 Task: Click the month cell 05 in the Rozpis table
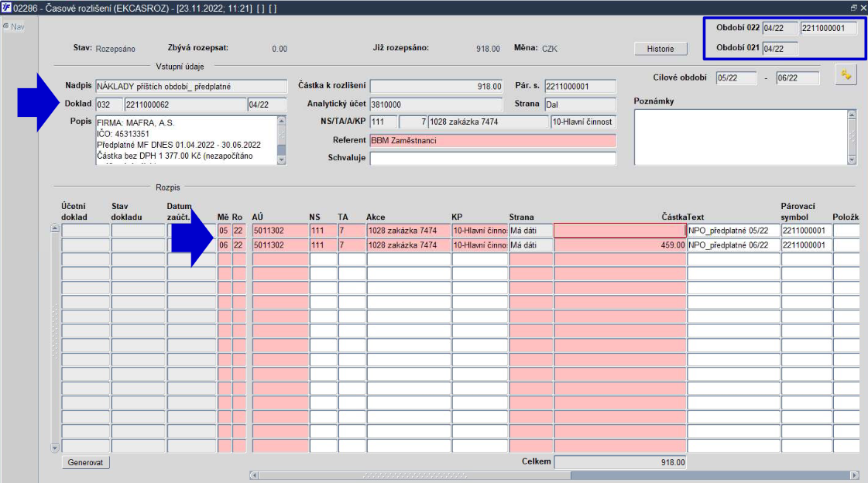[x=225, y=231]
